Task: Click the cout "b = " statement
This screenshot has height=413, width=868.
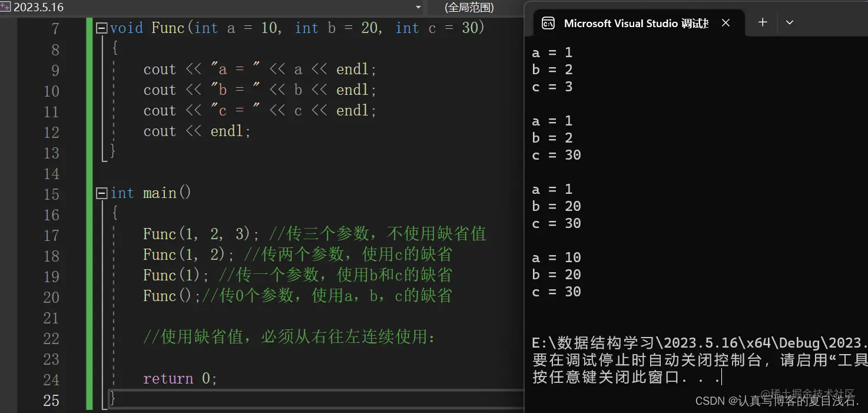Action: (260, 90)
